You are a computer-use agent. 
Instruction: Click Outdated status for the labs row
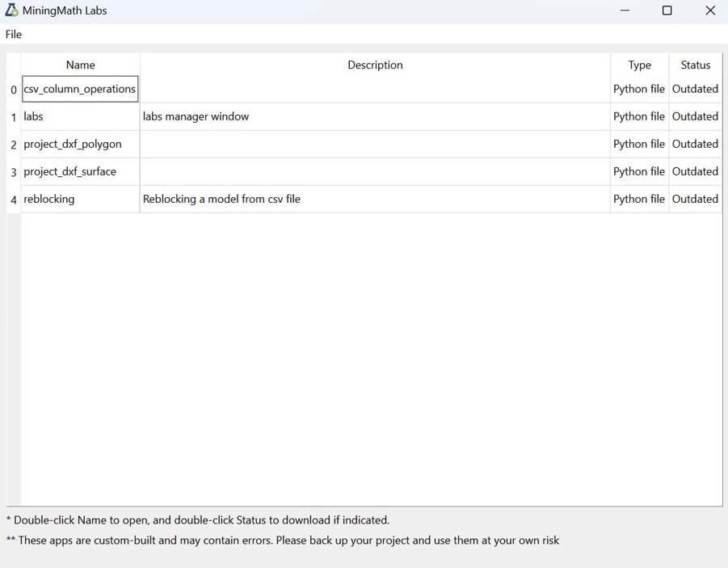695,116
